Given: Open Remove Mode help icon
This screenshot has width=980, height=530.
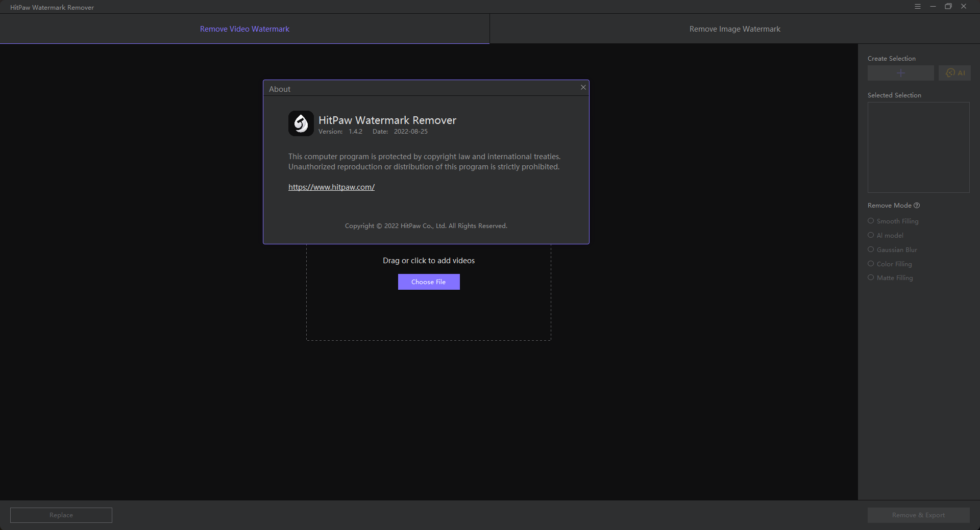Looking at the screenshot, I should tap(917, 206).
